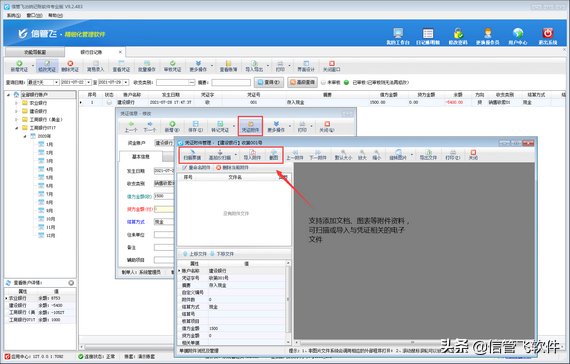The width and height of the screenshot is (570, 364).
Task: Open the 窗口 menu
Action: point(34,15)
